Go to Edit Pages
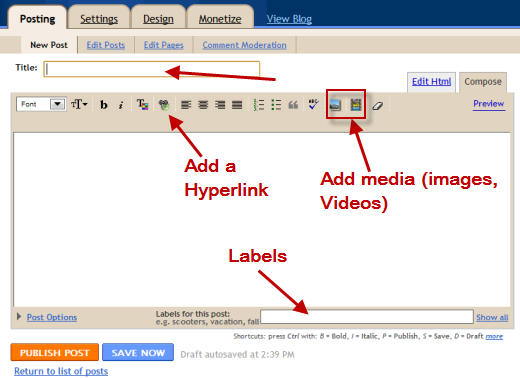 coord(164,45)
